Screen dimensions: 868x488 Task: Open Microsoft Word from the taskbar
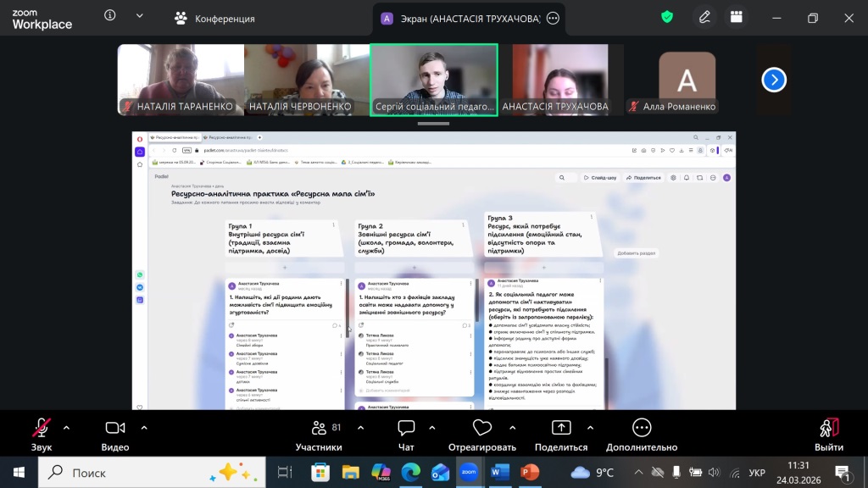tap(499, 472)
